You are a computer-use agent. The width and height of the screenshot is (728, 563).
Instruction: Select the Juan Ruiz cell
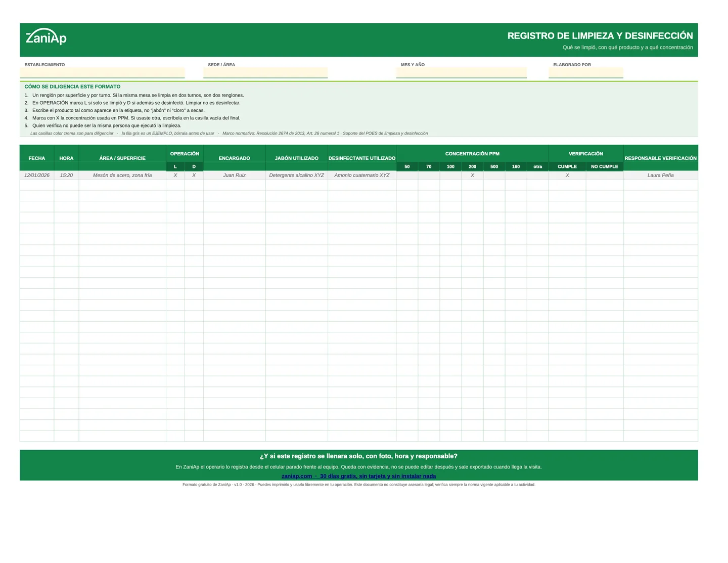tap(234, 175)
